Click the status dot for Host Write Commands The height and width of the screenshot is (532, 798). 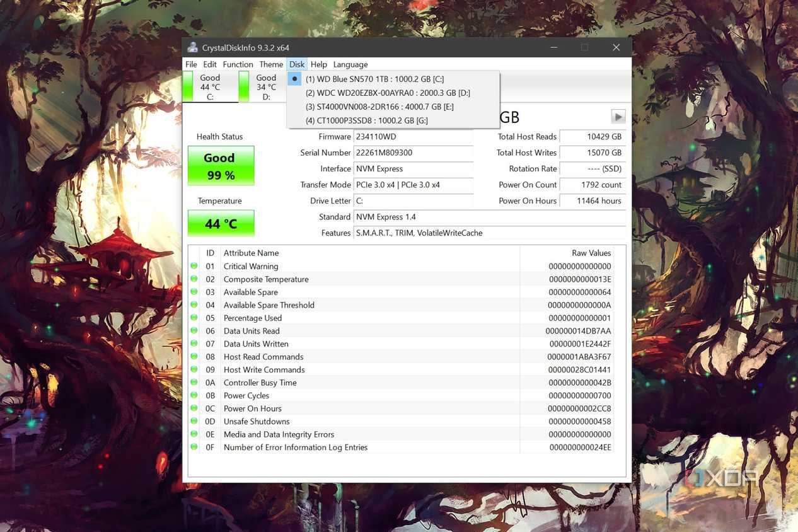pyautogui.click(x=194, y=369)
